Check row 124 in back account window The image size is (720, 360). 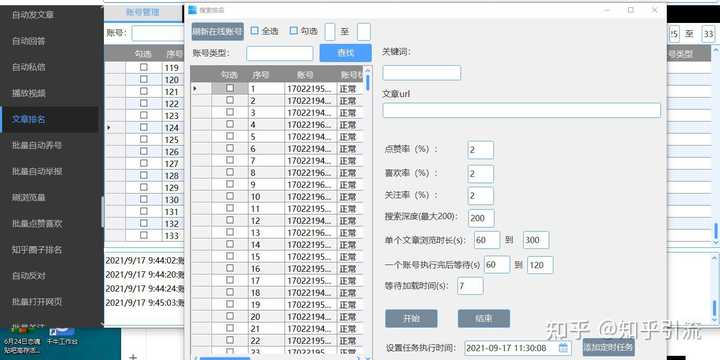(144, 127)
